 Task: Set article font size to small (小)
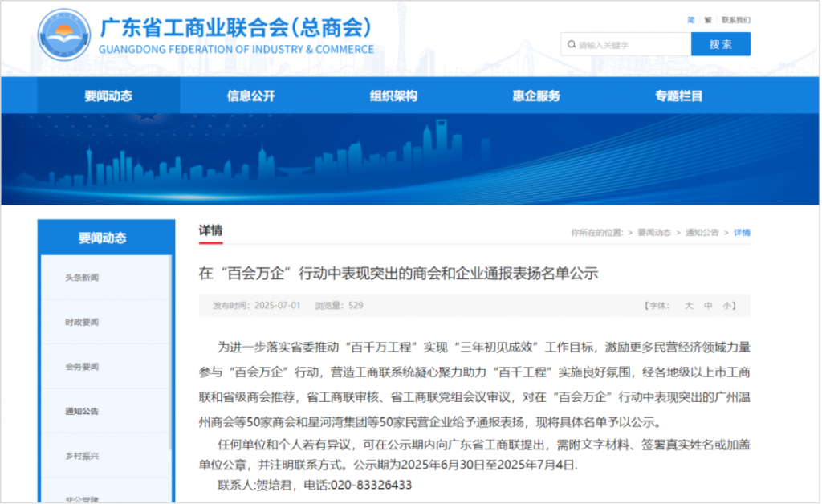coord(726,306)
